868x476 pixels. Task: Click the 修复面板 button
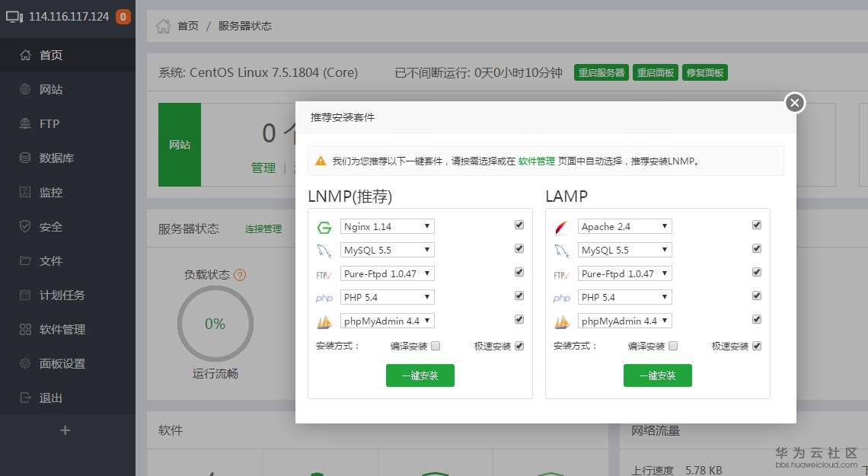[705, 72]
